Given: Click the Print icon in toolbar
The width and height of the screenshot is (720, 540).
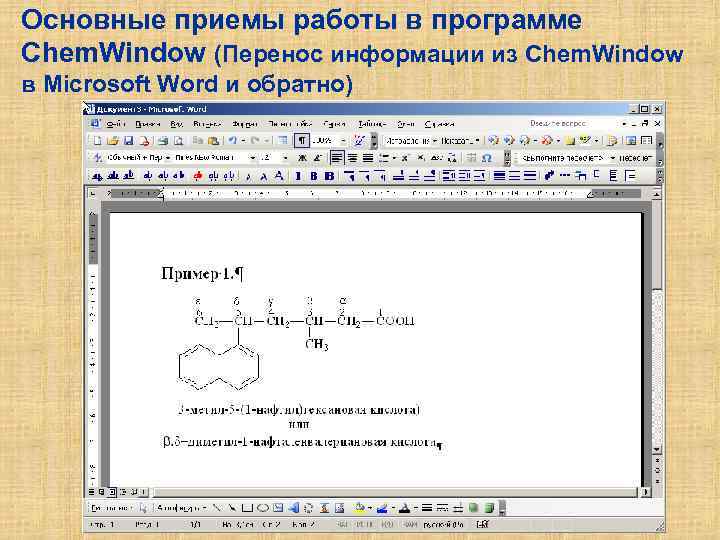Looking at the screenshot, I should click(163, 141).
